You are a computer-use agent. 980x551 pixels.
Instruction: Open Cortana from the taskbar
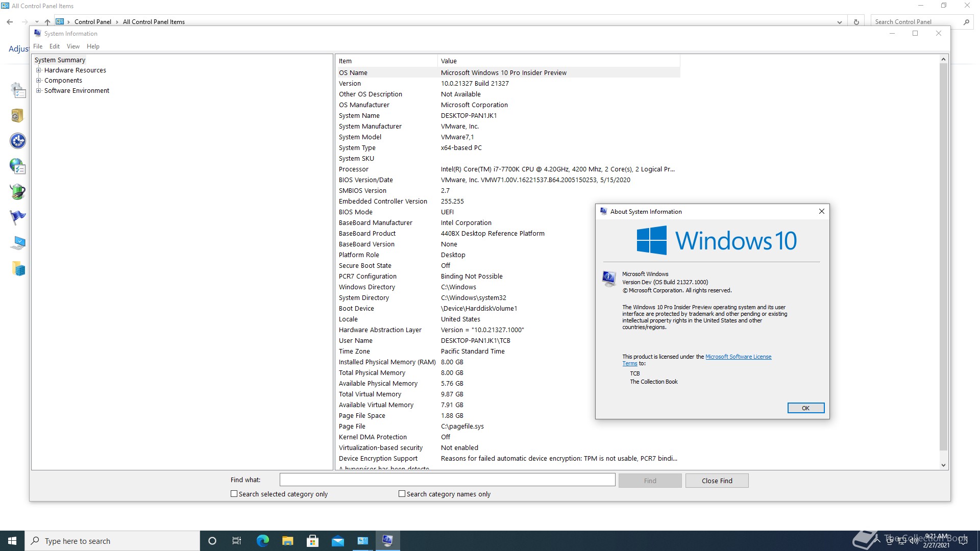[x=212, y=541]
